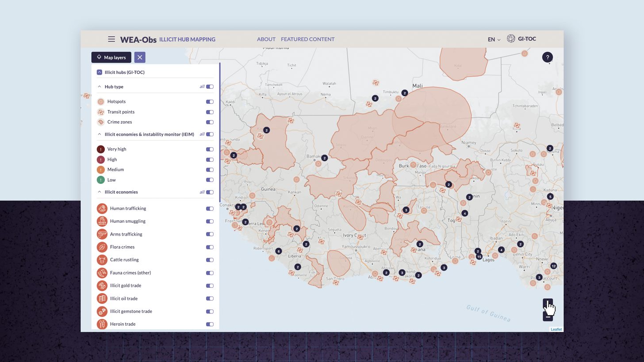Viewport: 644px width, 362px height.
Task: Toggle all Illicit economies layers
Action: pyautogui.click(x=210, y=192)
